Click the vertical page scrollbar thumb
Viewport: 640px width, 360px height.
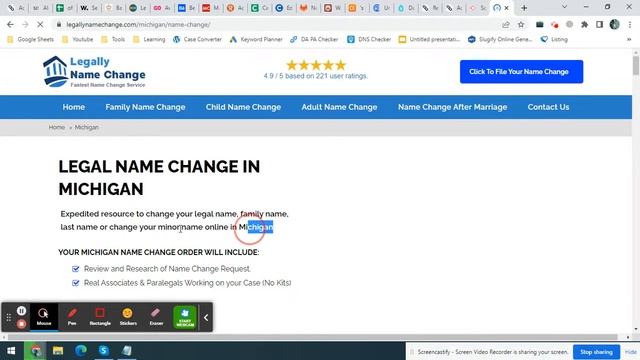pos(636,66)
